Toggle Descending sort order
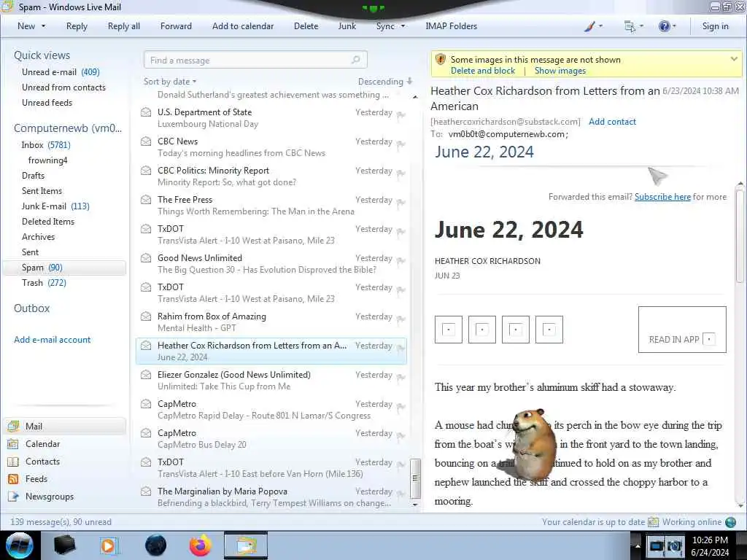This screenshot has width=747, height=560. 385,82
